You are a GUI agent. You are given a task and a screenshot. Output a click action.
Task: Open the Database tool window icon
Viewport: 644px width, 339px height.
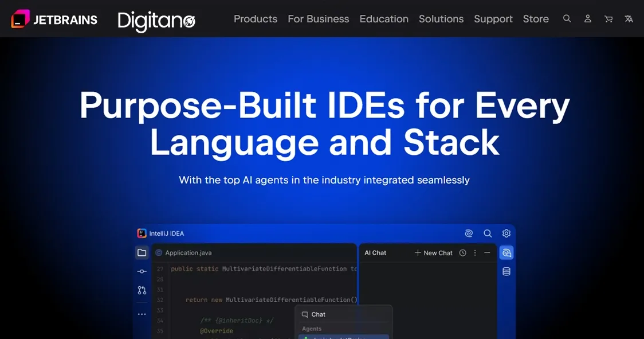506,271
